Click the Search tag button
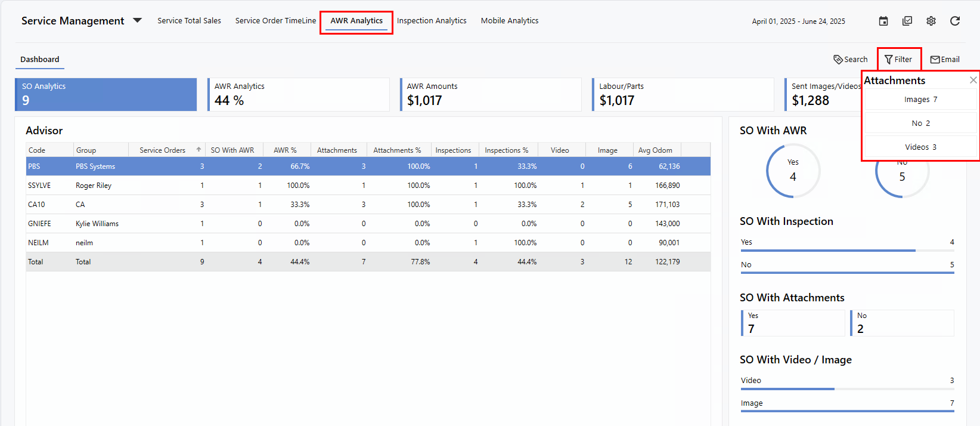The height and width of the screenshot is (426, 980). (850, 59)
